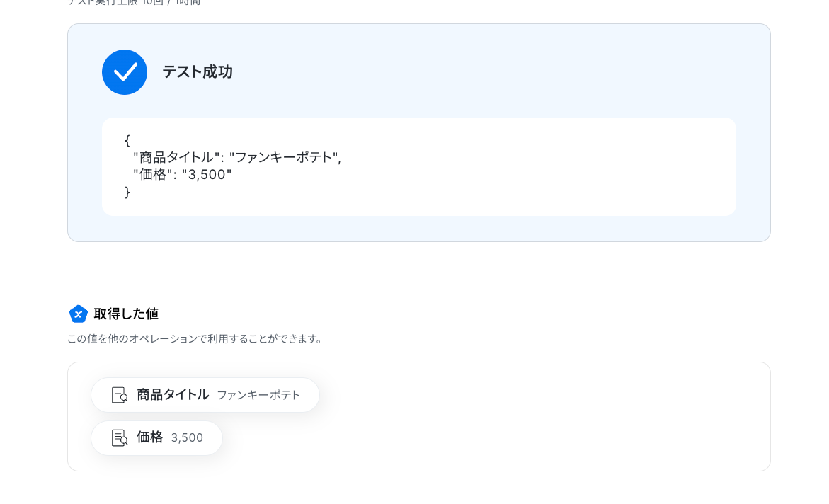The width and height of the screenshot is (829, 504).
Task: Click blank area of the light-blue test success panel
Action: (x=496, y=71)
